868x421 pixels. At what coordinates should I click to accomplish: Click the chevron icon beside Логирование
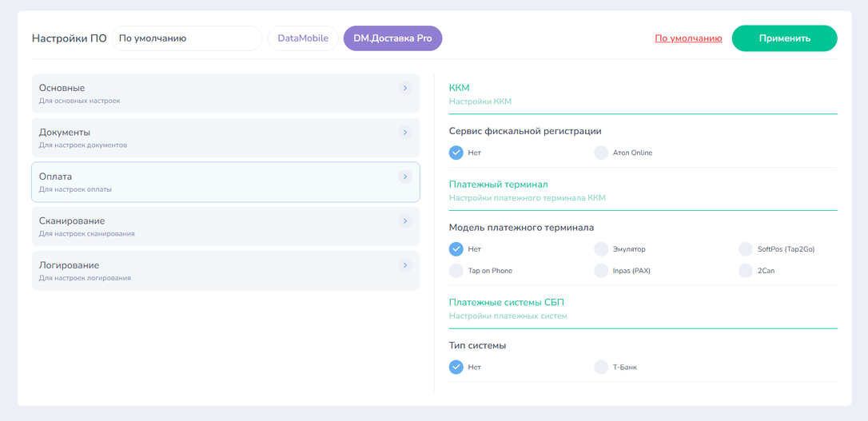(405, 265)
